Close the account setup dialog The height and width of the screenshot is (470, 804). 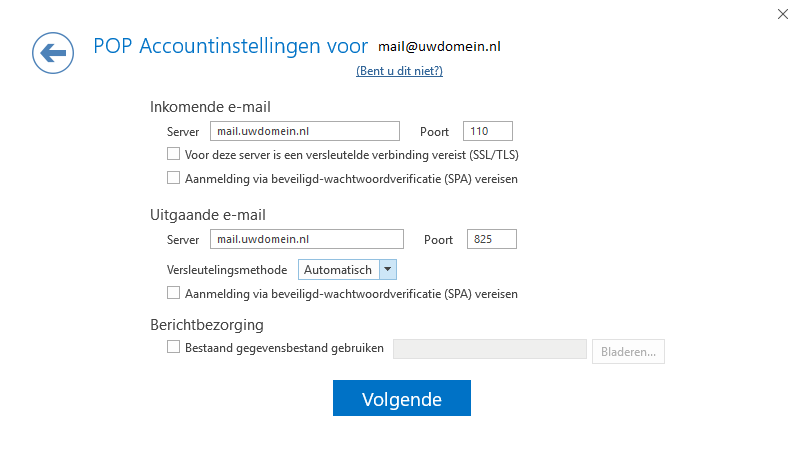(782, 14)
